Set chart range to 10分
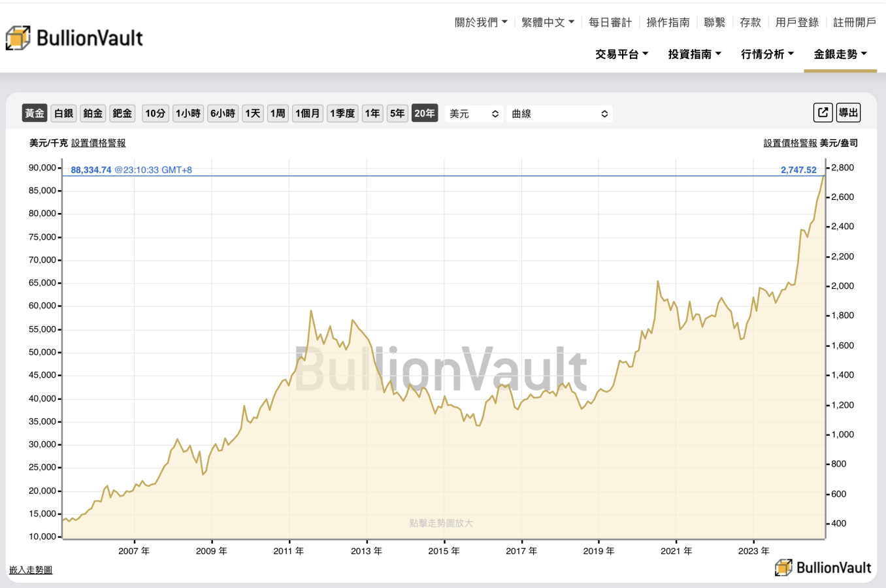 coord(156,113)
